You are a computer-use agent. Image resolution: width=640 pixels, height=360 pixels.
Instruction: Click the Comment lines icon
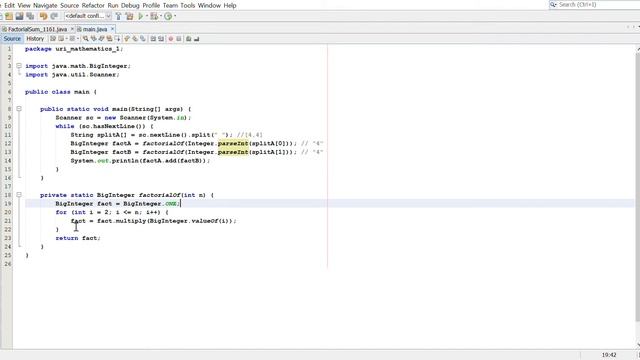point(188,39)
